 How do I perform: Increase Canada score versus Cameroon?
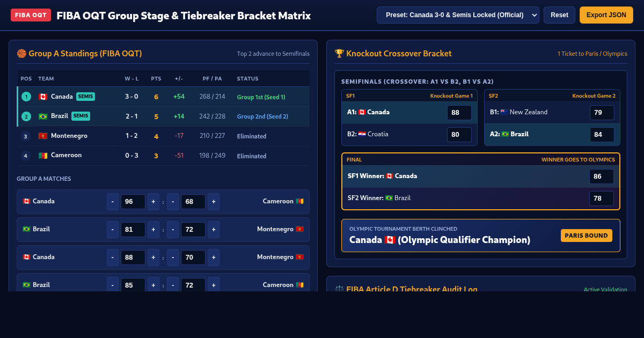coord(153,201)
